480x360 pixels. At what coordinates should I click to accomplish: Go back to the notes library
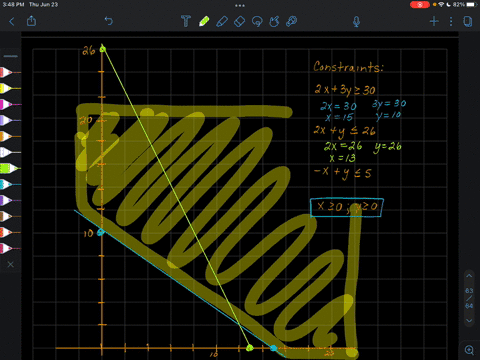tap(12, 22)
